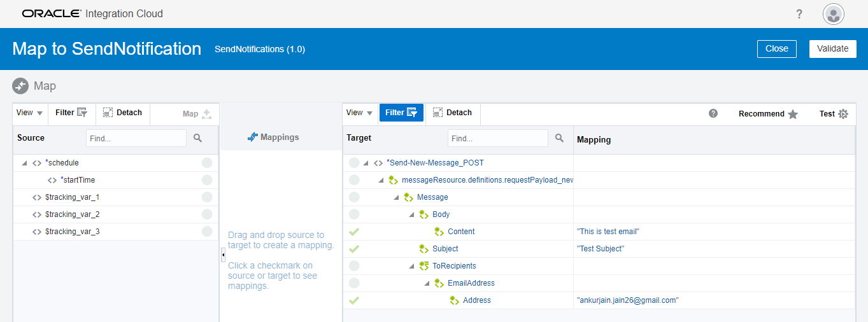The height and width of the screenshot is (322, 868).
Task: Click the green node icon of Address
Action: point(454,300)
